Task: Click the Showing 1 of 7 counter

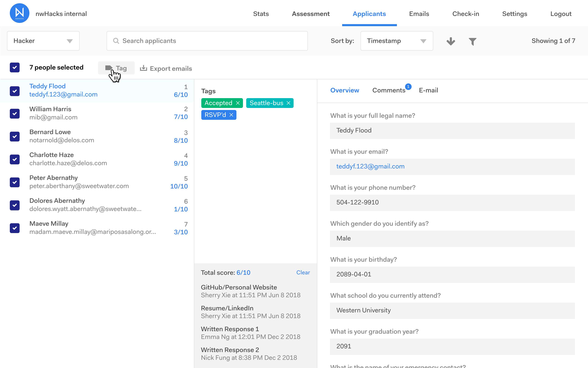Action: [x=553, y=41]
